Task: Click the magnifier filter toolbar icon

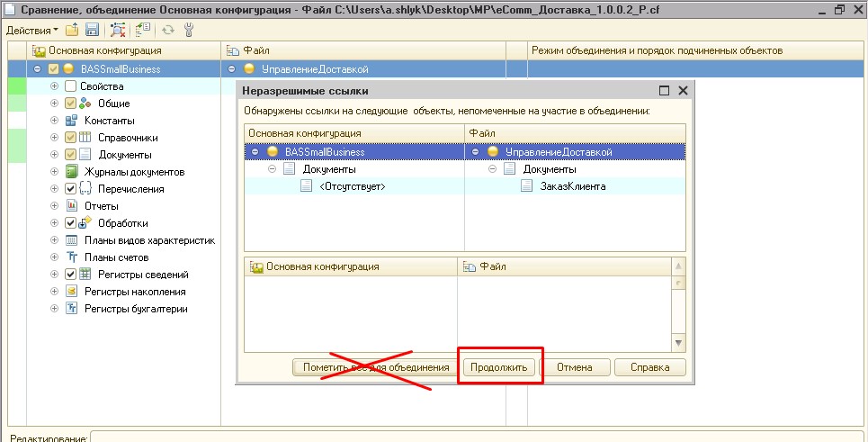Action: tap(118, 30)
